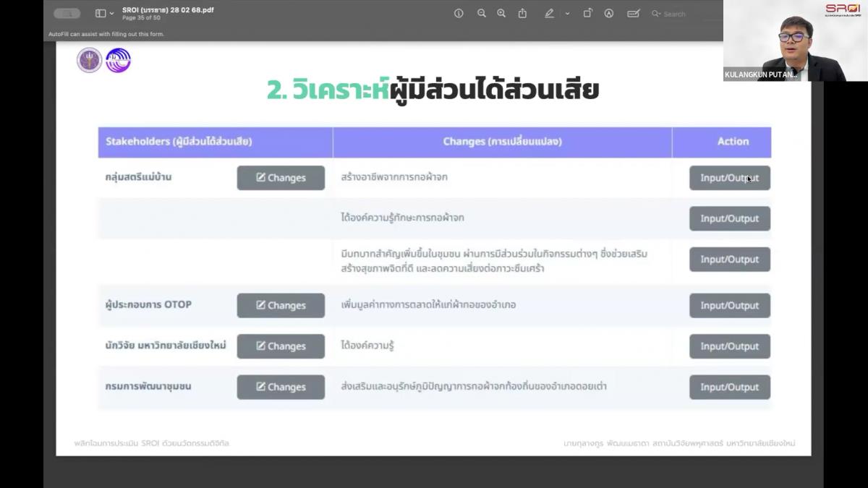
Task: Expand the sidebar view options chevron
Action: point(111,13)
